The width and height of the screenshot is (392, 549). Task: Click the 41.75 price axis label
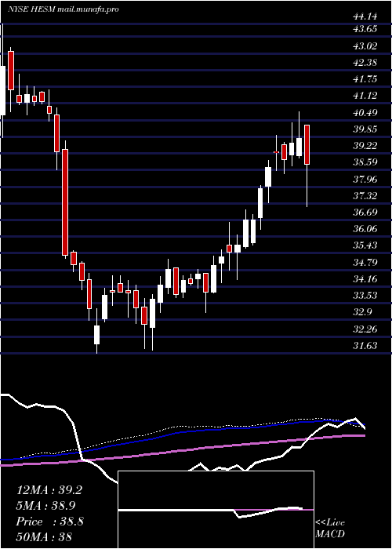[365, 78]
